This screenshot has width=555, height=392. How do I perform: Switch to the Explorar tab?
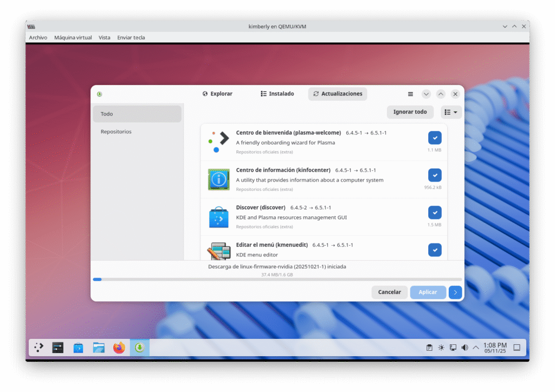tap(217, 94)
